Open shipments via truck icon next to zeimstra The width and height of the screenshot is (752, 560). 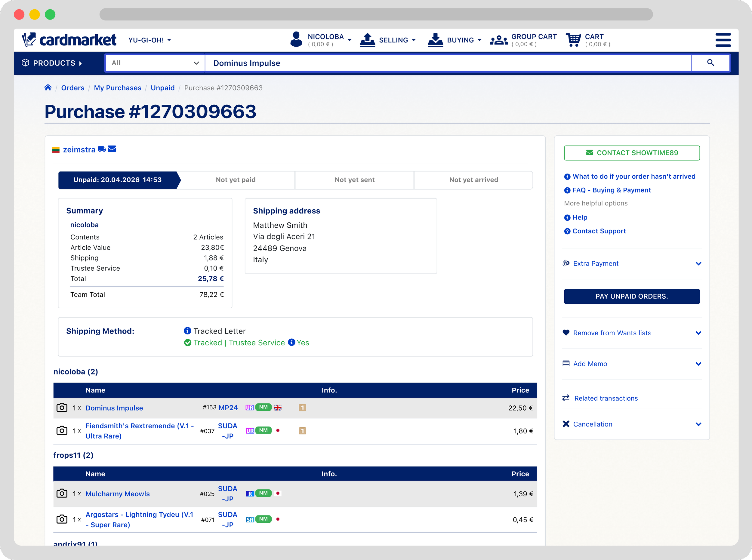click(102, 149)
